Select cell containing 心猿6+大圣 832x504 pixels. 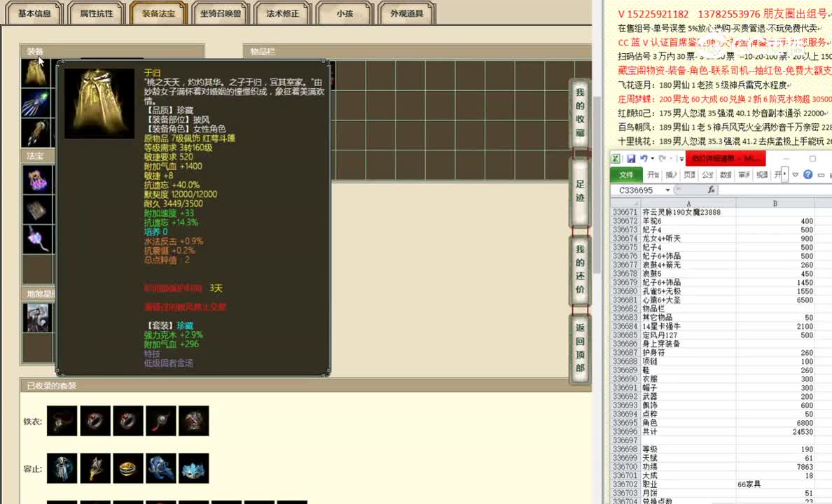688,300
